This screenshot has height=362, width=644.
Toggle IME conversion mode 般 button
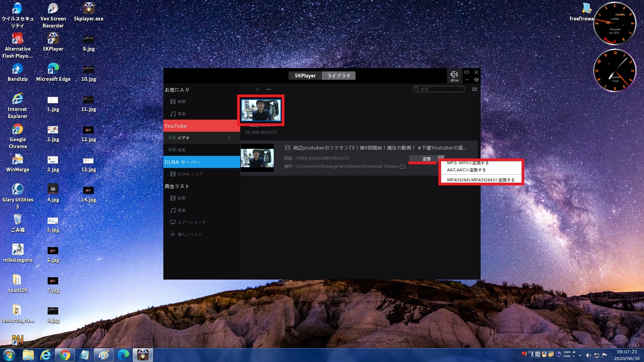click(538, 355)
